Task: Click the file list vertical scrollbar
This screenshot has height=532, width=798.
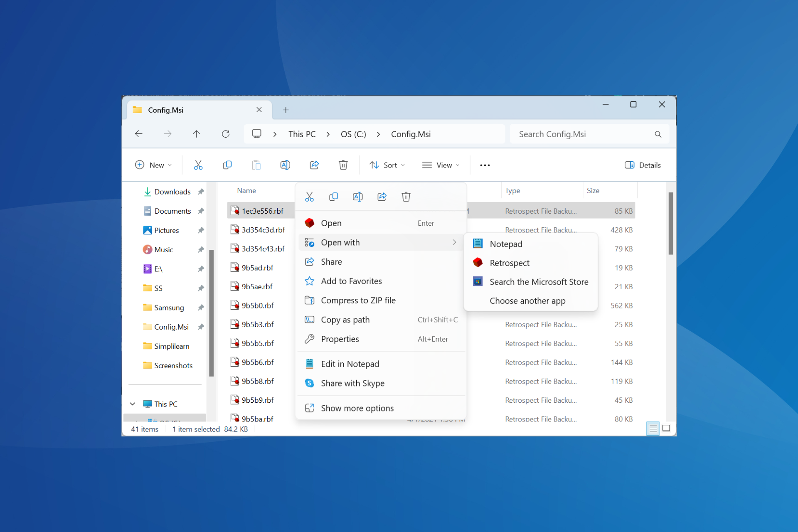Action: click(670, 223)
